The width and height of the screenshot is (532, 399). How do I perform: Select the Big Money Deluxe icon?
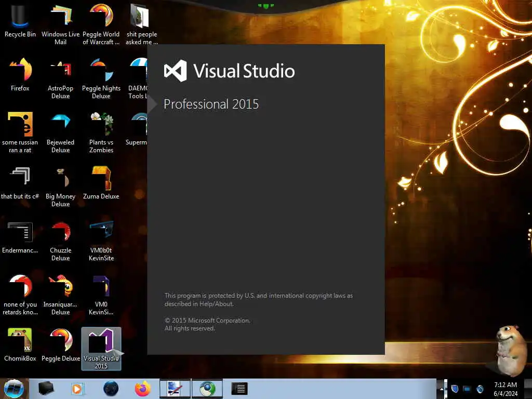pos(60,186)
